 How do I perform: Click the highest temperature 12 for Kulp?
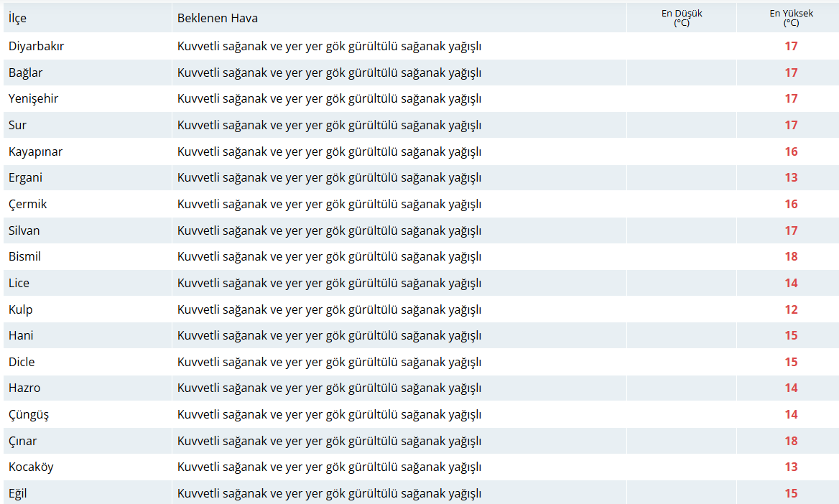[791, 309]
